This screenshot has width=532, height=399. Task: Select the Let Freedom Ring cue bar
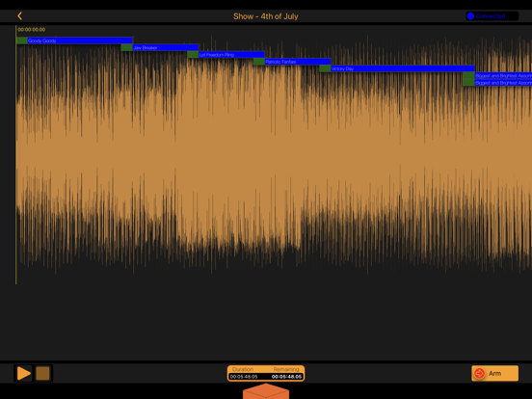pyautogui.click(x=231, y=55)
